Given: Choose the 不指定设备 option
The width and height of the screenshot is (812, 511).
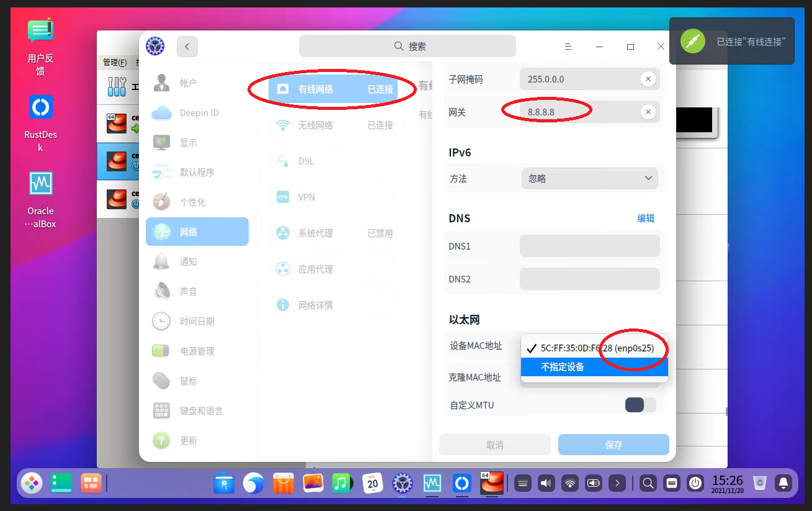Looking at the screenshot, I should pos(594,367).
